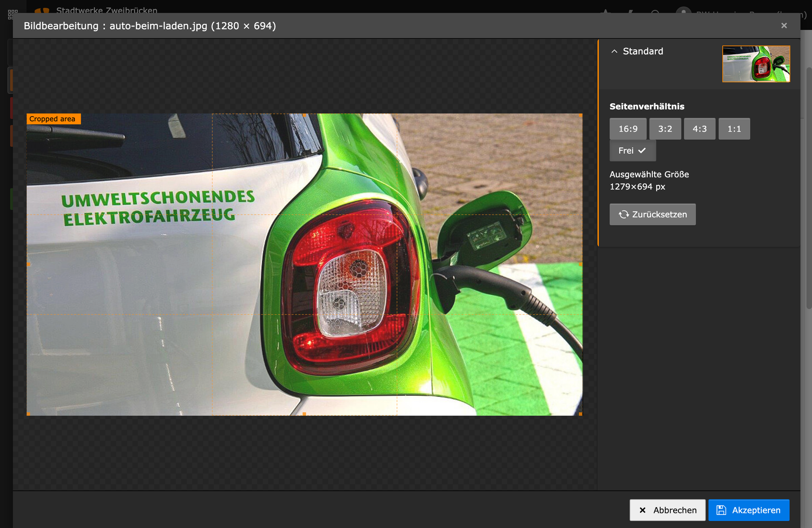
Task: Grab the bottom-center crop handle
Action: pos(304,414)
